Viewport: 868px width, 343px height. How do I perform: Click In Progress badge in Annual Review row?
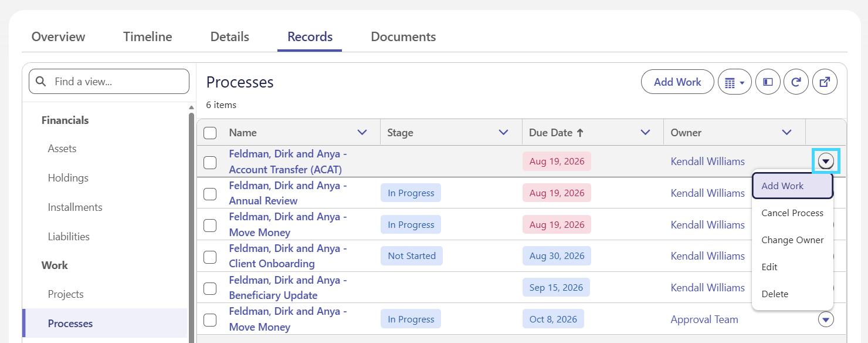(x=411, y=193)
